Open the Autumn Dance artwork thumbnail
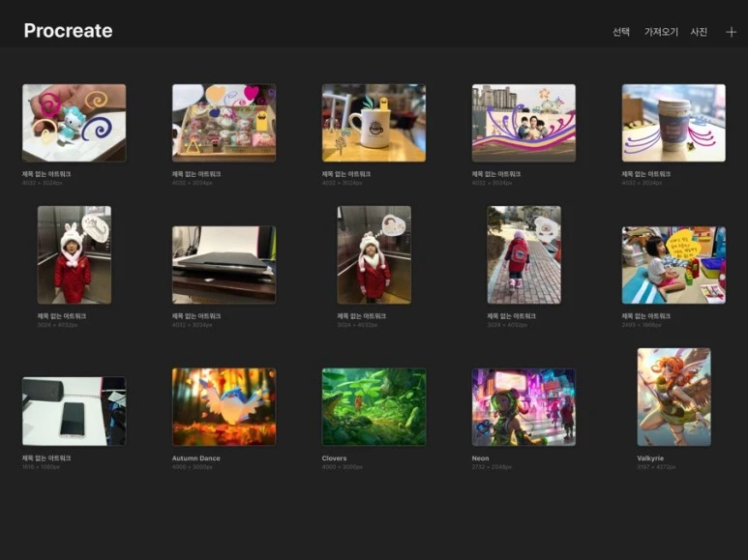 point(224,407)
